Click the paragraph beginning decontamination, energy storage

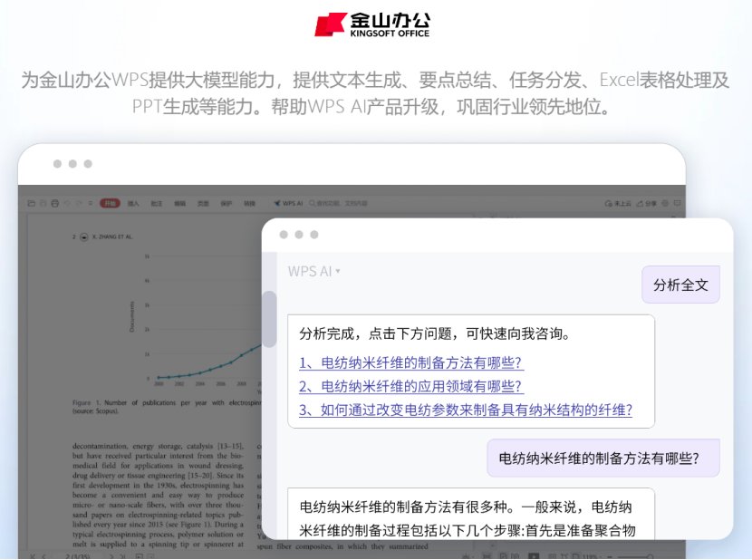pos(159,495)
